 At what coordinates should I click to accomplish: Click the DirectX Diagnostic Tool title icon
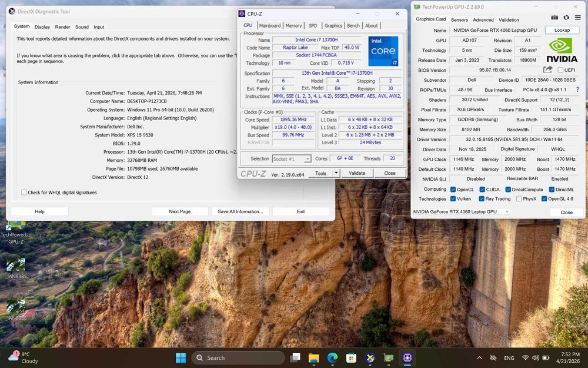12,11
